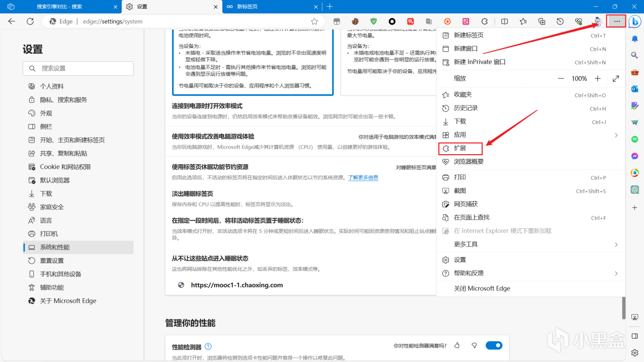Open the Tools briefcase in the right sidebar

635,72
